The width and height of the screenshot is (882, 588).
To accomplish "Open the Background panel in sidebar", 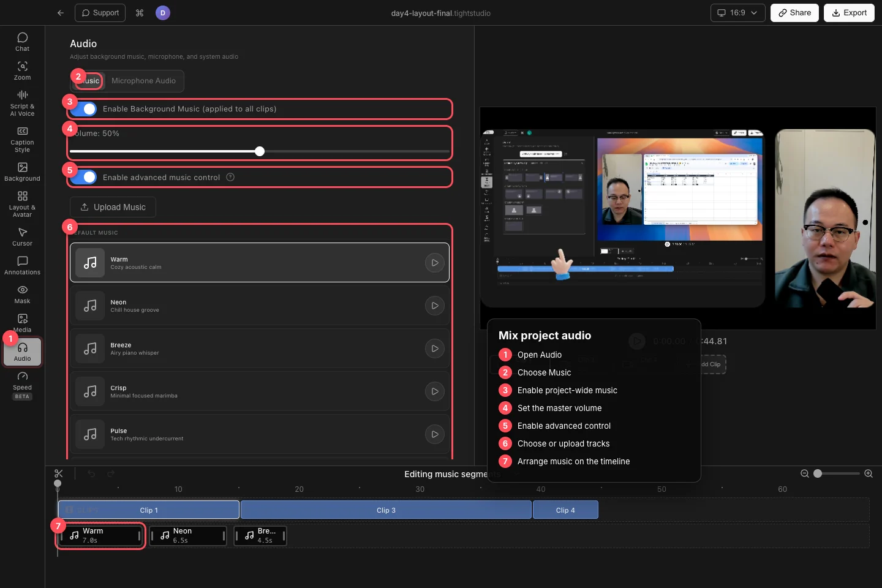I will pyautogui.click(x=23, y=171).
